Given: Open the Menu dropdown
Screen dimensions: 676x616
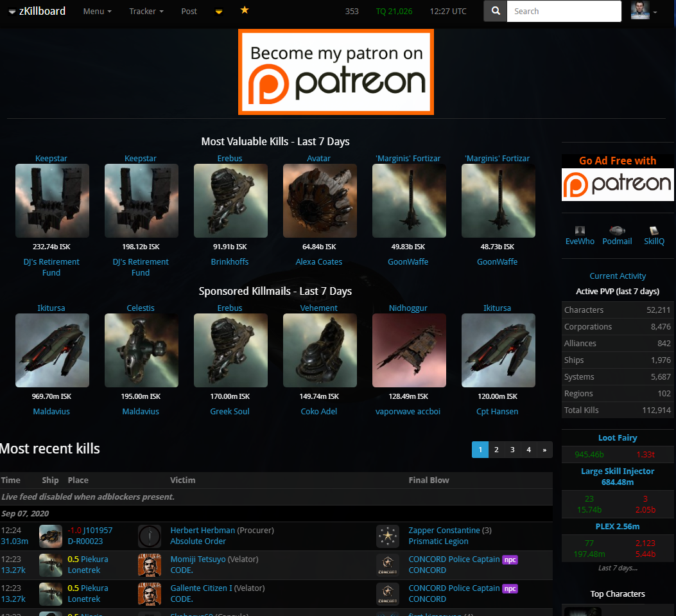Looking at the screenshot, I should pyautogui.click(x=98, y=11).
